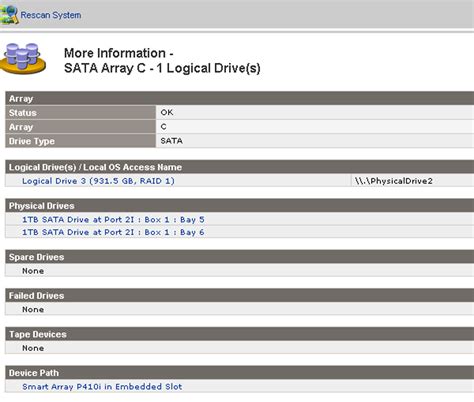Click the Status value OK
The height and width of the screenshot is (402, 474).
tap(167, 112)
